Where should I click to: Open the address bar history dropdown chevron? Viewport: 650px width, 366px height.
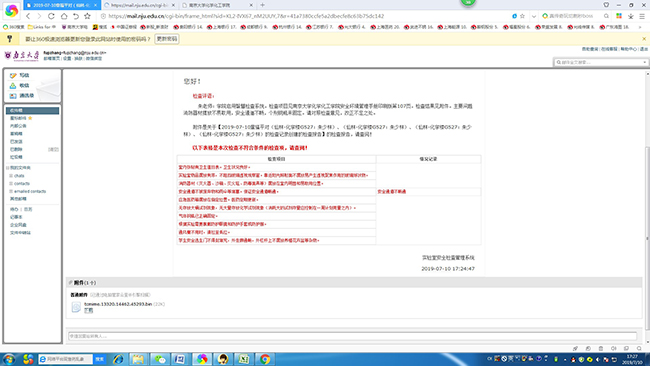(x=534, y=16)
